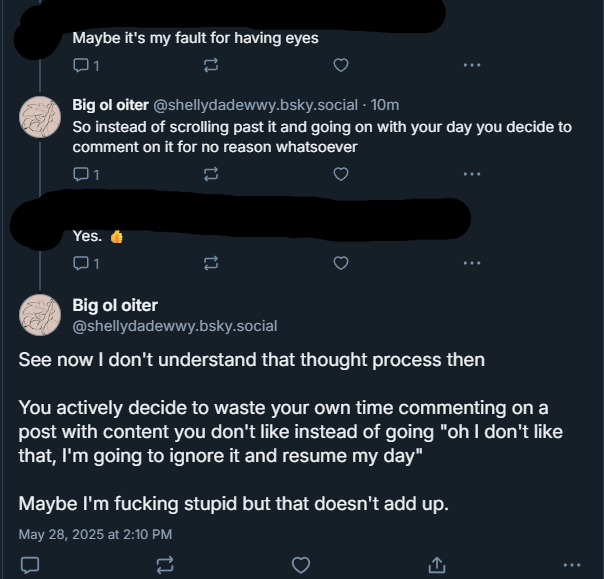Repost the "scrolling past it" comment

[x=211, y=174]
